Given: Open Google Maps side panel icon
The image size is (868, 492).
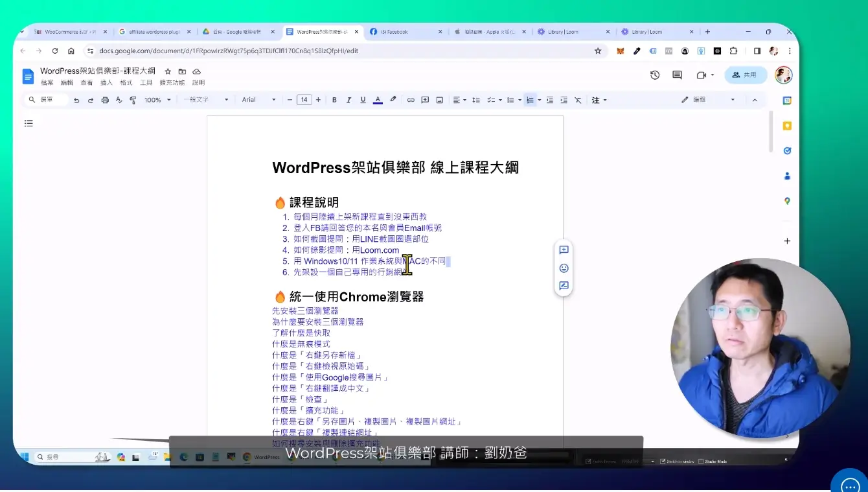Looking at the screenshot, I should click(787, 201).
